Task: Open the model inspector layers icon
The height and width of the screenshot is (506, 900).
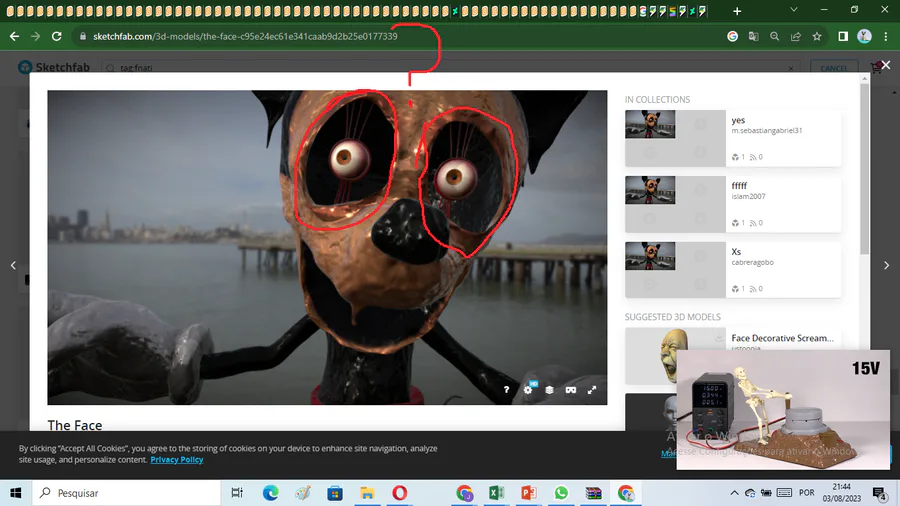Action: tap(549, 390)
